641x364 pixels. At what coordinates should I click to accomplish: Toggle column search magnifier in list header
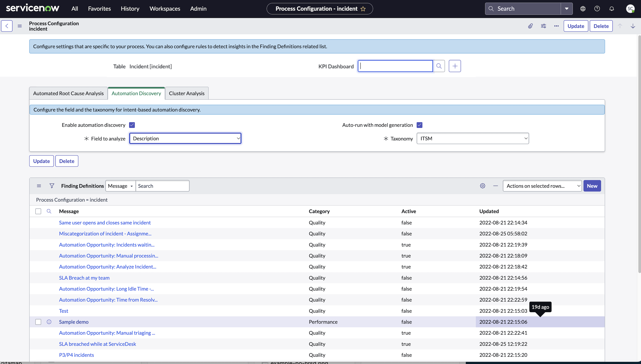[49, 211]
